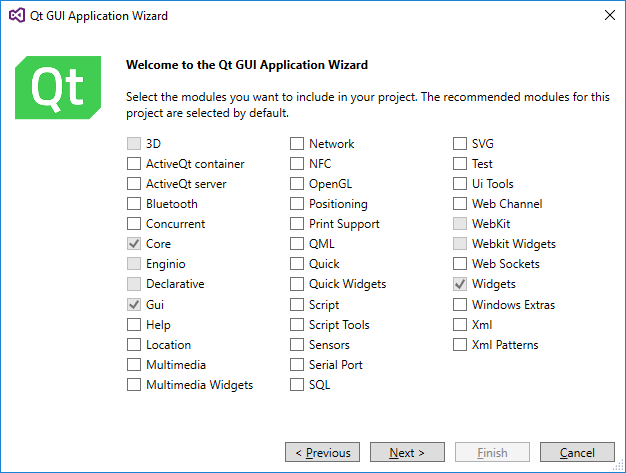Tick the Xml Patterns checkbox
The height and width of the screenshot is (473, 626).
click(460, 345)
